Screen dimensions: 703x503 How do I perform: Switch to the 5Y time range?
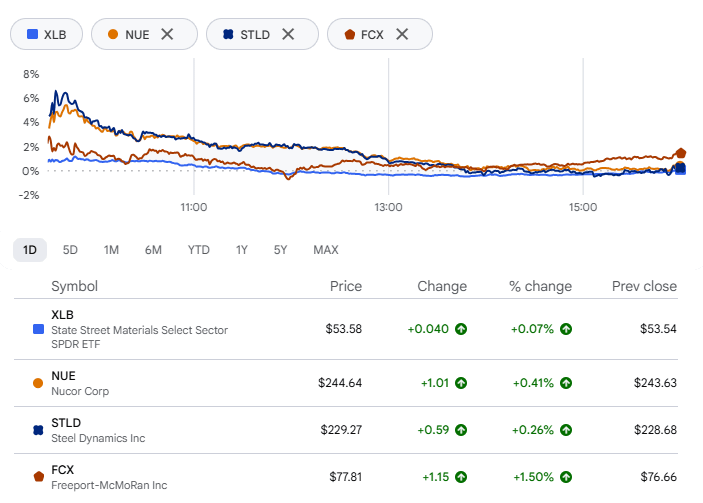point(280,250)
